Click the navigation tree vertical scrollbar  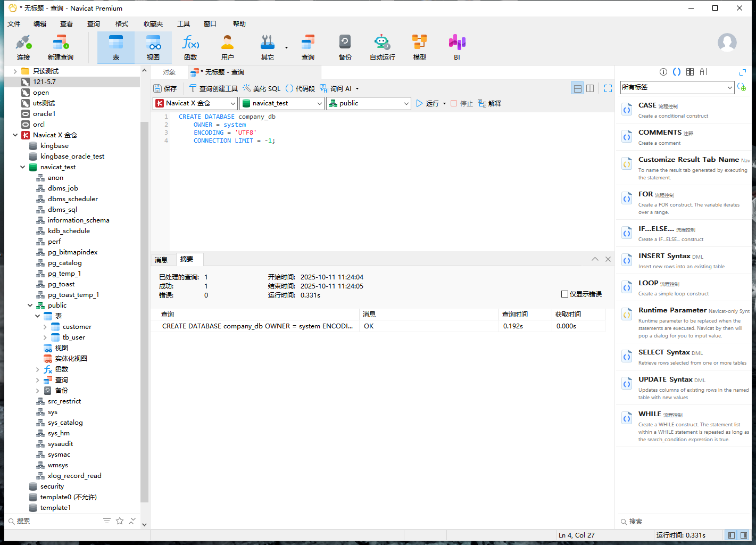tap(144, 312)
